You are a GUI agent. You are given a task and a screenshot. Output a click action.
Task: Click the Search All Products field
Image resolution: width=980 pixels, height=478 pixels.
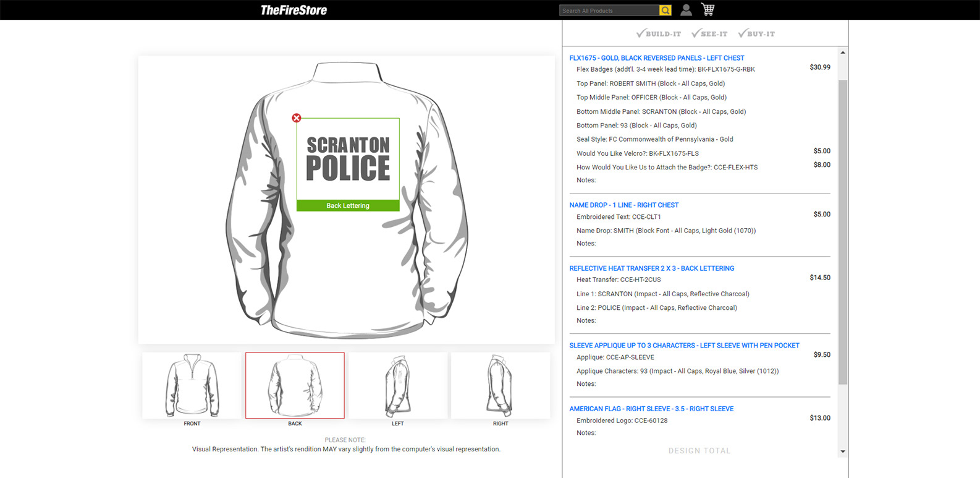click(x=609, y=11)
